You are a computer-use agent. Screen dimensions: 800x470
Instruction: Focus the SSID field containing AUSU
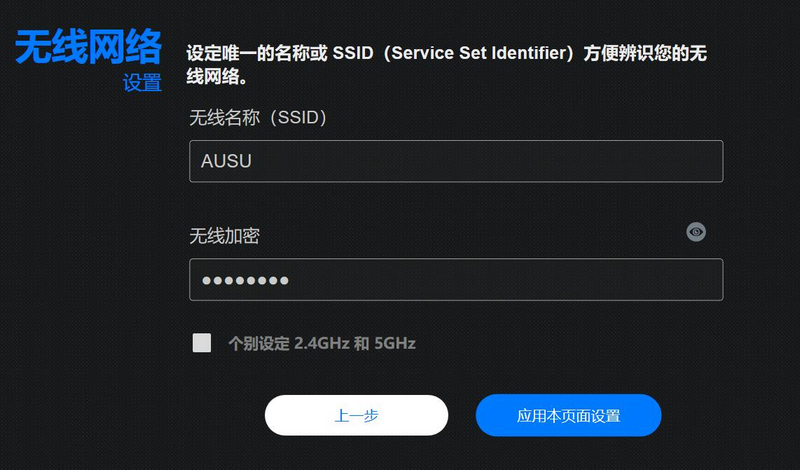[456, 161]
